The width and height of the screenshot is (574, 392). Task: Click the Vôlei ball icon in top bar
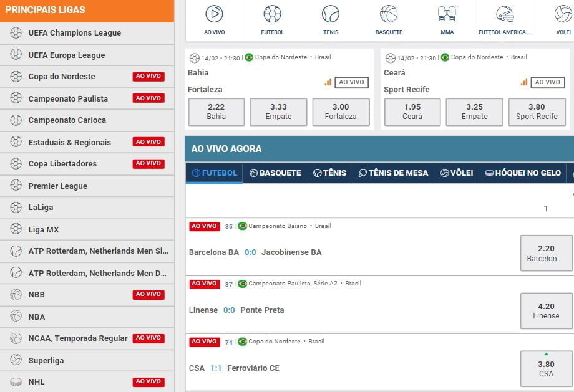pyautogui.click(x=563, y=14)
